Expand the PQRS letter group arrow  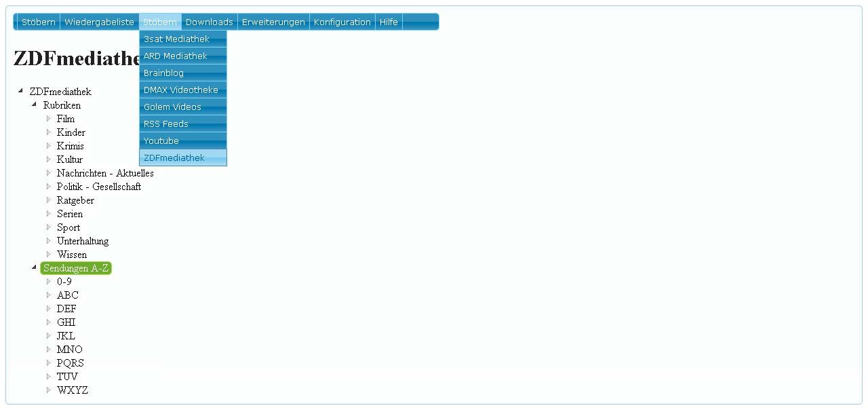coord(48,363)
